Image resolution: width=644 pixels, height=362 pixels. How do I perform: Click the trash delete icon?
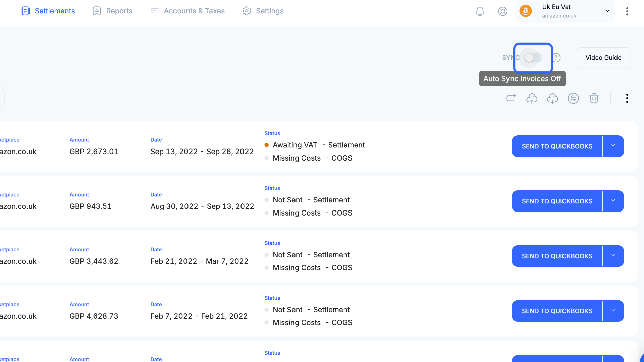click(594, 98)
